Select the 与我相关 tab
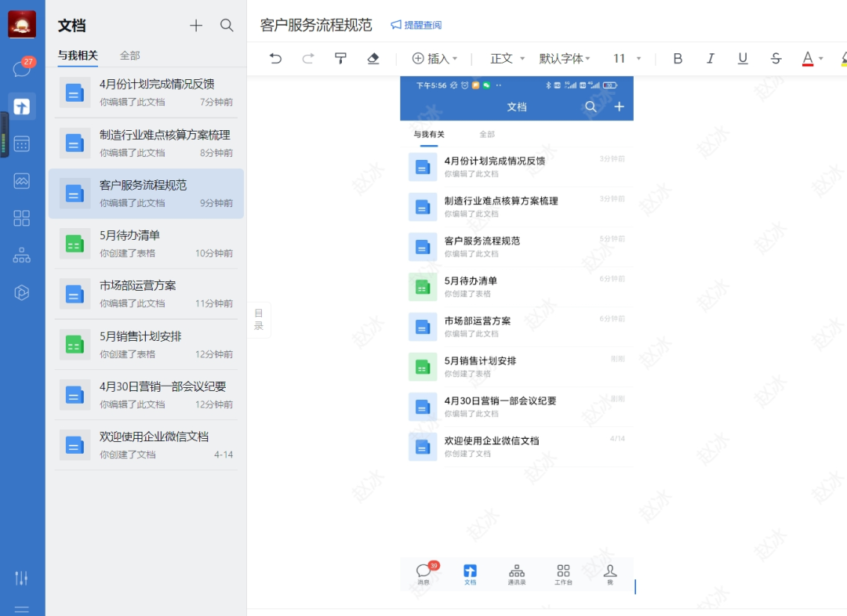 (76, 55)
